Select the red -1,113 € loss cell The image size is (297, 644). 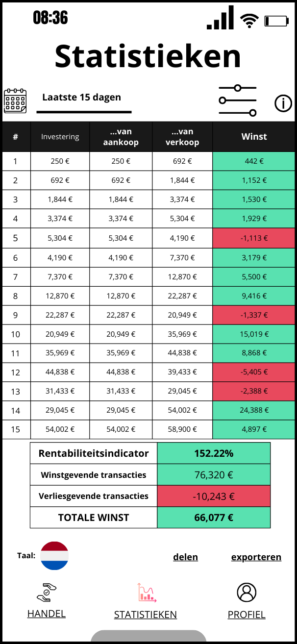tap(254, 238)
